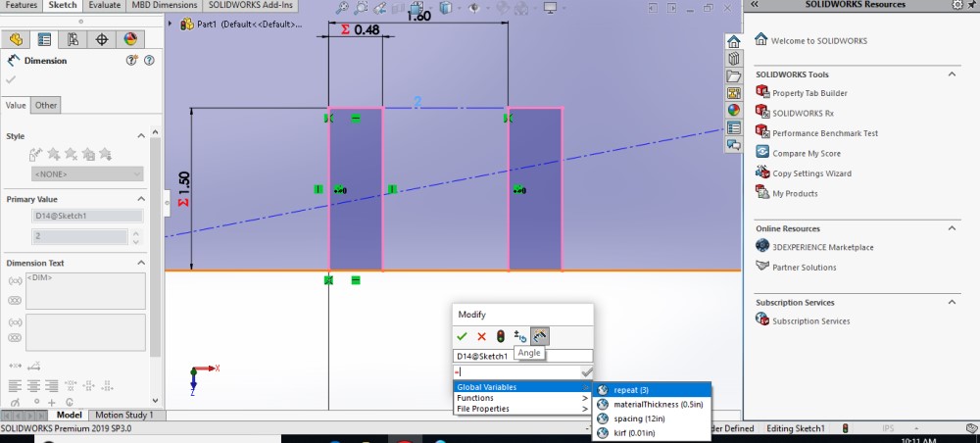
Task: Choose kirf (0.01in) global variable
Action: coord(652,433)
